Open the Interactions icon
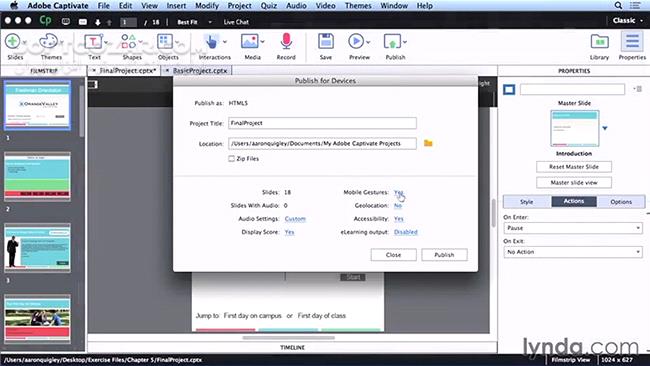The width and height of the screenshot is (650, 366). point(211,41)
